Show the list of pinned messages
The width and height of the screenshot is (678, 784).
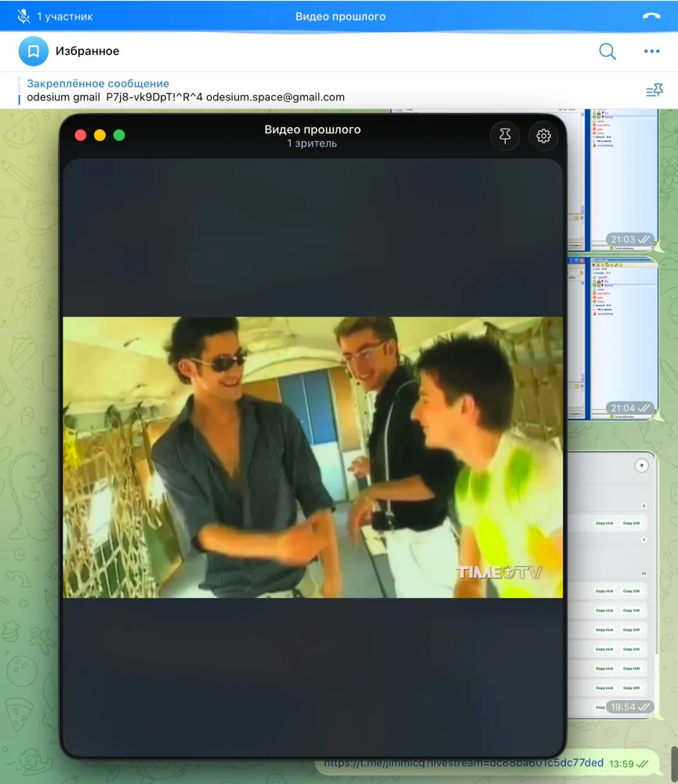(x=654, y=90)
